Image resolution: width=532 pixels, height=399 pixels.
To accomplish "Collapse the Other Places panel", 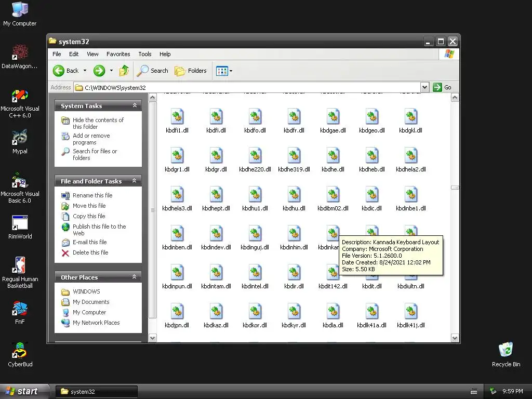I will 135,277.
